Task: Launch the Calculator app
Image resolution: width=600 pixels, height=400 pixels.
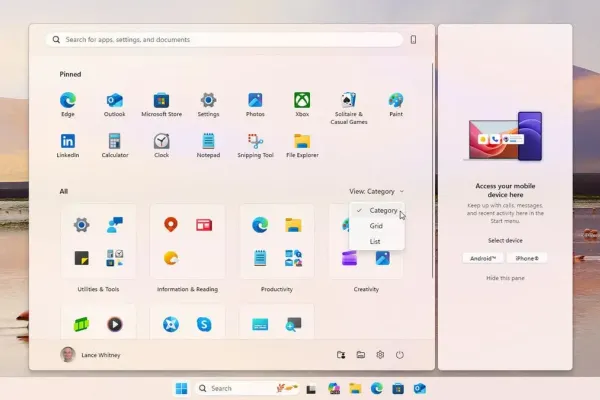Action: [x=114, y=145]
